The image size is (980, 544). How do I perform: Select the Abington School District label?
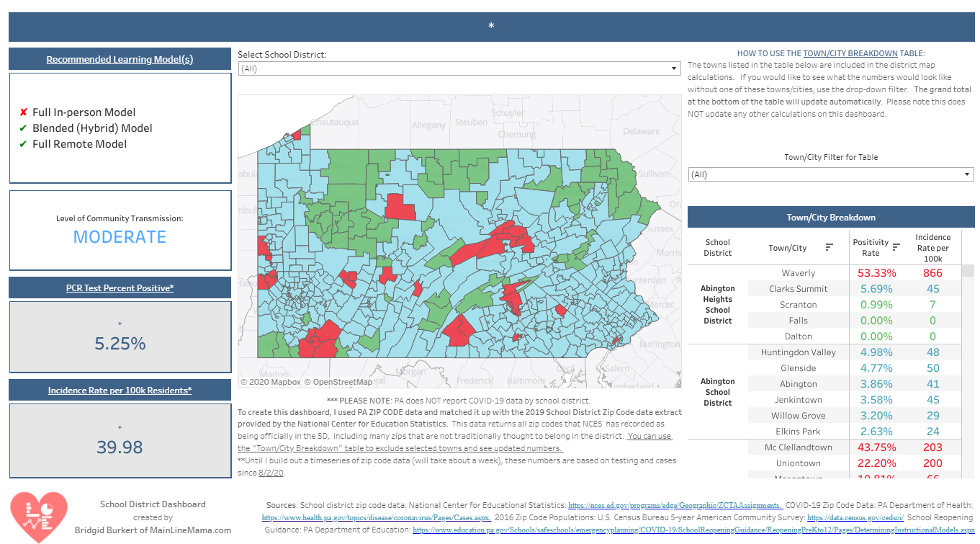(x=718, y=392)
